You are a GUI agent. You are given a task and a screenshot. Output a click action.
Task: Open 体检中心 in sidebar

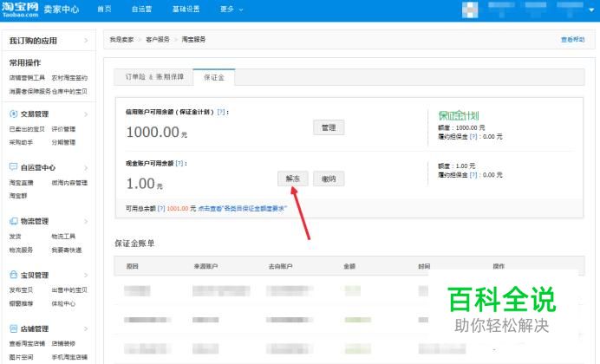(x=63, y=303)
